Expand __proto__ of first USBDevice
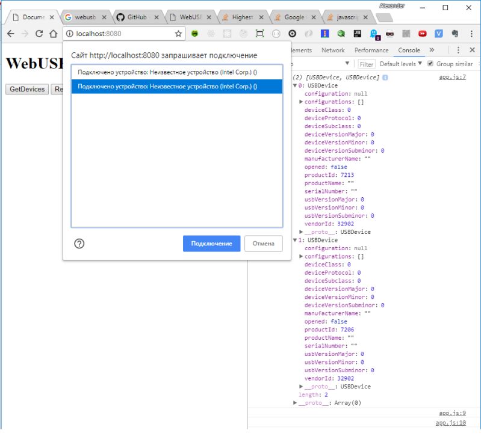 tap(301, 232)
